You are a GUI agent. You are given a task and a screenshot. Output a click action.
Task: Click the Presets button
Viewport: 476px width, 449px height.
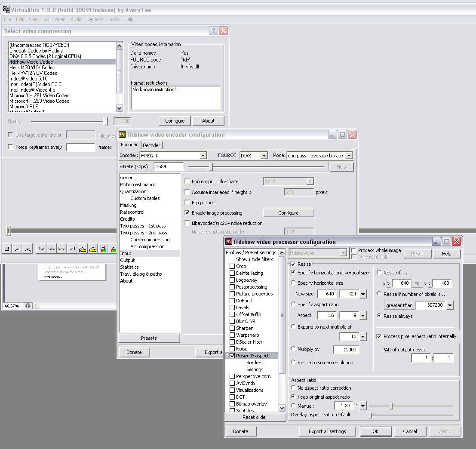tap(149, 338)
